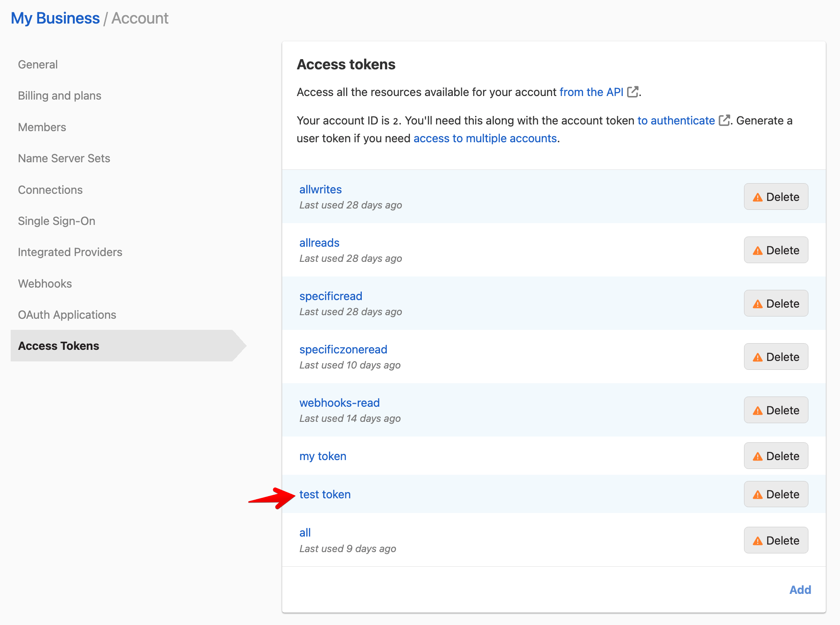Select the Access Tokens sidebar item

click(x=128, y=345)
